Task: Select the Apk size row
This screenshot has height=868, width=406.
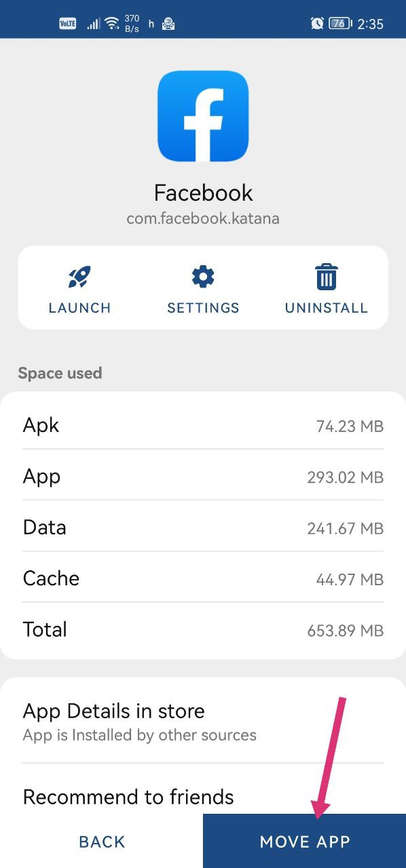Action: [203, 425]
